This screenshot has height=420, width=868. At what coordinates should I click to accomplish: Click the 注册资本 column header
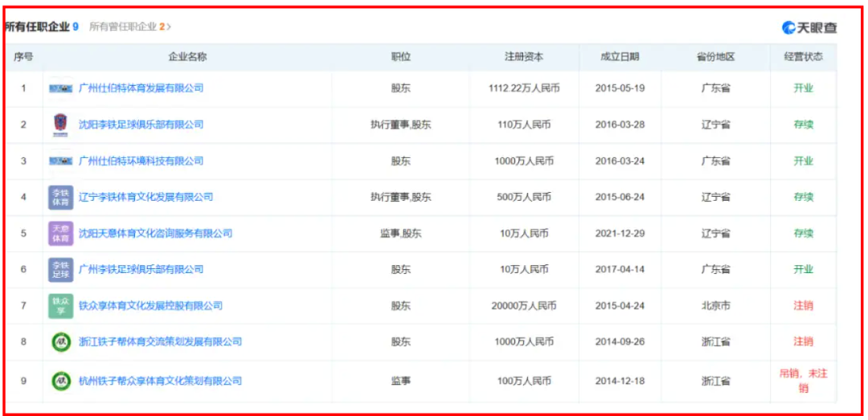pos(524,57)
